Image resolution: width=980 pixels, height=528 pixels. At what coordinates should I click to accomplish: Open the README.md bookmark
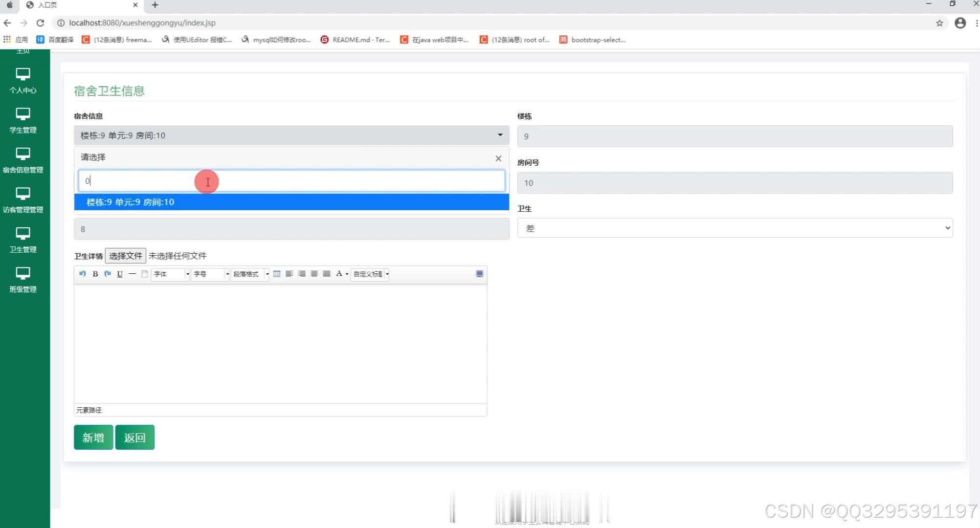[x=355, y=40]
